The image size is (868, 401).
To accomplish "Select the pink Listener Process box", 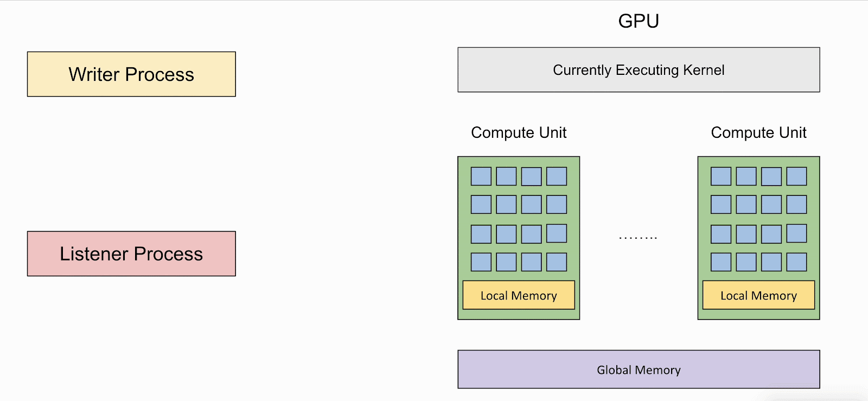I will 131,254.
